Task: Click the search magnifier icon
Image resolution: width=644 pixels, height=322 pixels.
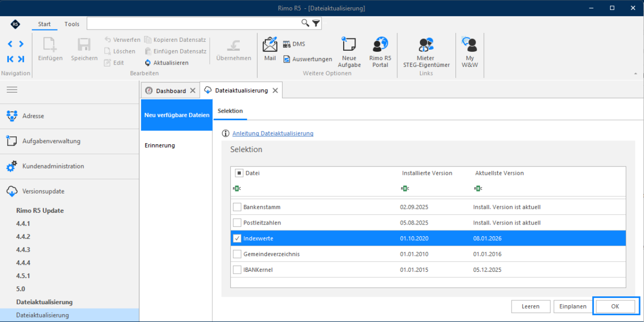Action: [x=305, y=23]
